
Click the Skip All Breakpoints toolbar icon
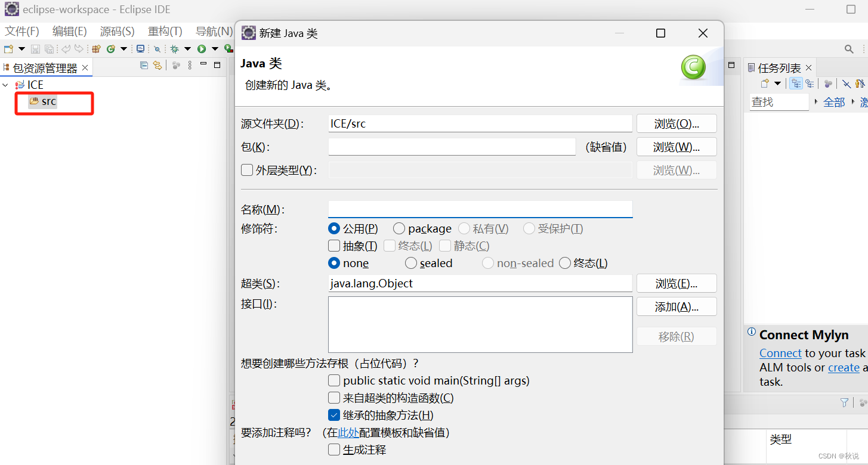[157, 49]
